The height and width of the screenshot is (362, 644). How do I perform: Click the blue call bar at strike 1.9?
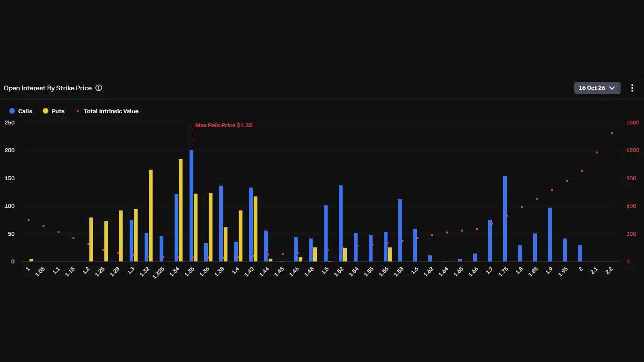[x=550, y=235]
